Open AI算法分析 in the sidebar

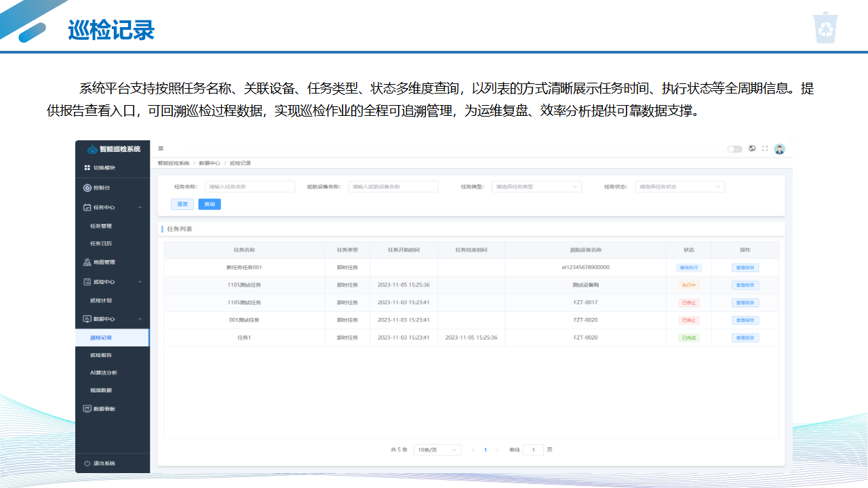(x=104, y=373)
